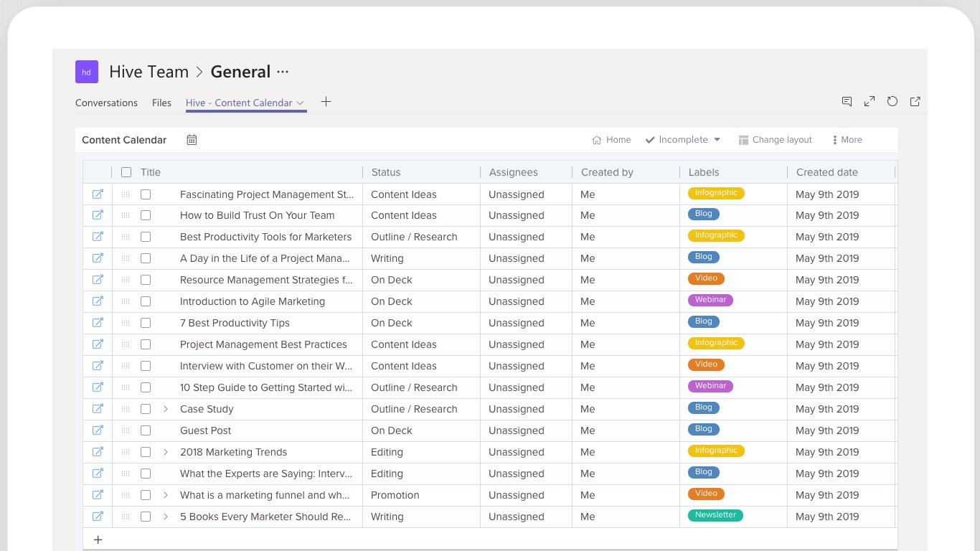Tick the checkbox for Guest Post
The image size is (980, 551).
146,430
